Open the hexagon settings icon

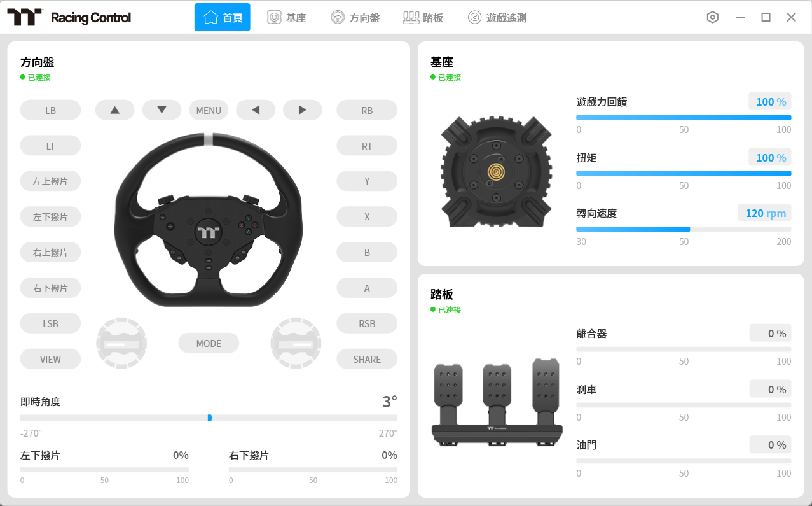point(712,17)
